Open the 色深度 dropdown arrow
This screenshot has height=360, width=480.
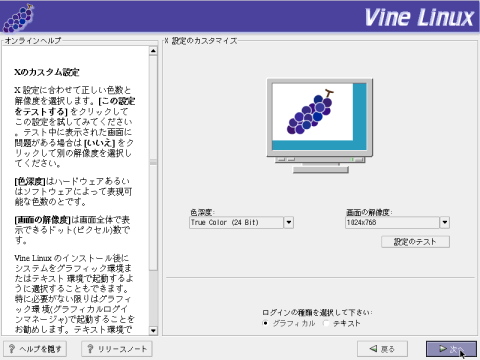pyautogui.click(x=289, y=222)
